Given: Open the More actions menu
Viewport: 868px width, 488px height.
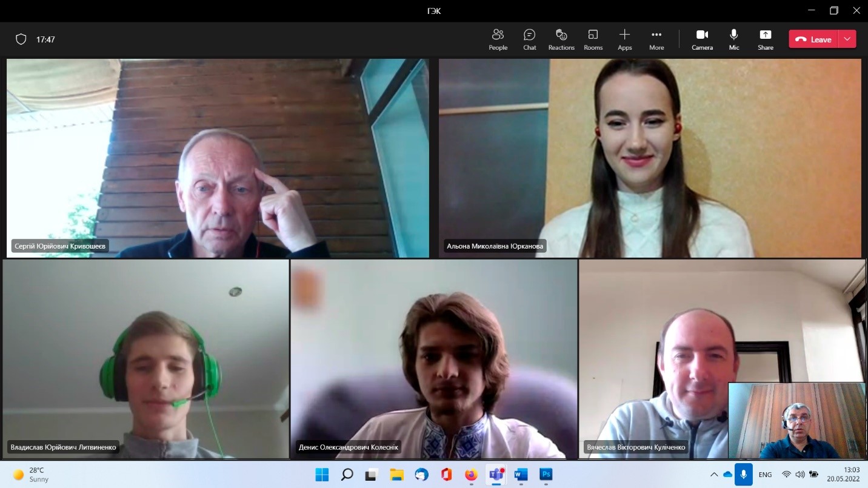Looking at the screenshot, I should pyautogui.click(x=656, y=39).
